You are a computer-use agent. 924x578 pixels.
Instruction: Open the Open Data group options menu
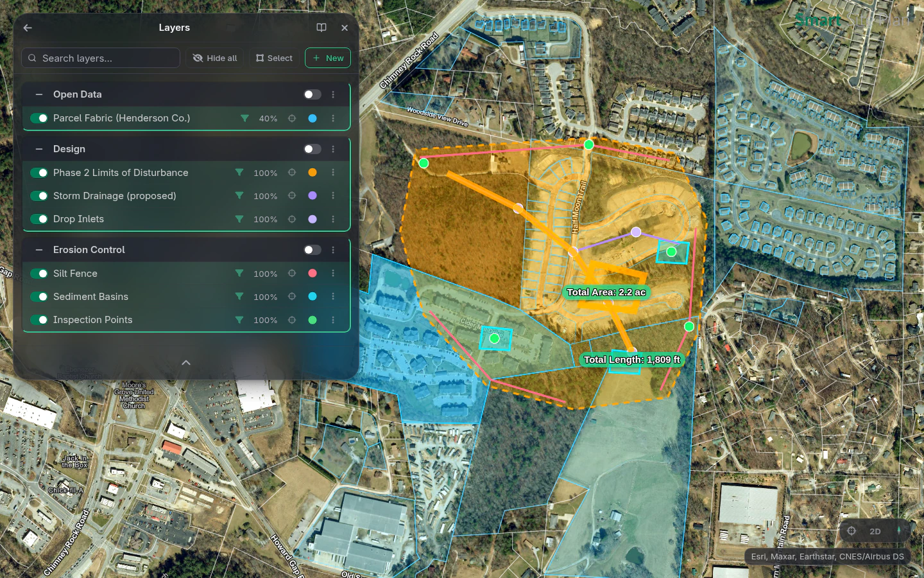point(333,94)
